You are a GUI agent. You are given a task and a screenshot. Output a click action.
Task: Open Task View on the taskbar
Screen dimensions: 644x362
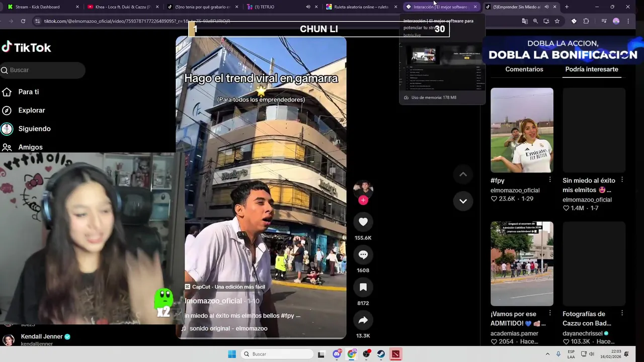321,354
